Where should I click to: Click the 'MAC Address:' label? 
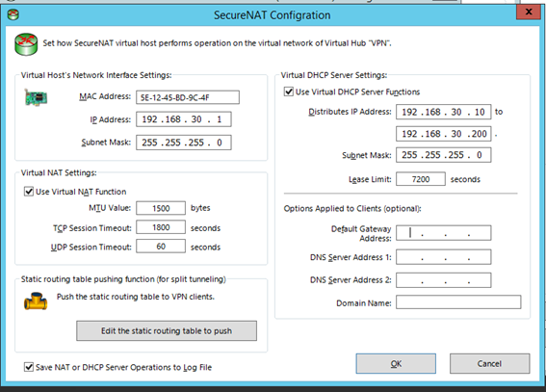[105, 96]
